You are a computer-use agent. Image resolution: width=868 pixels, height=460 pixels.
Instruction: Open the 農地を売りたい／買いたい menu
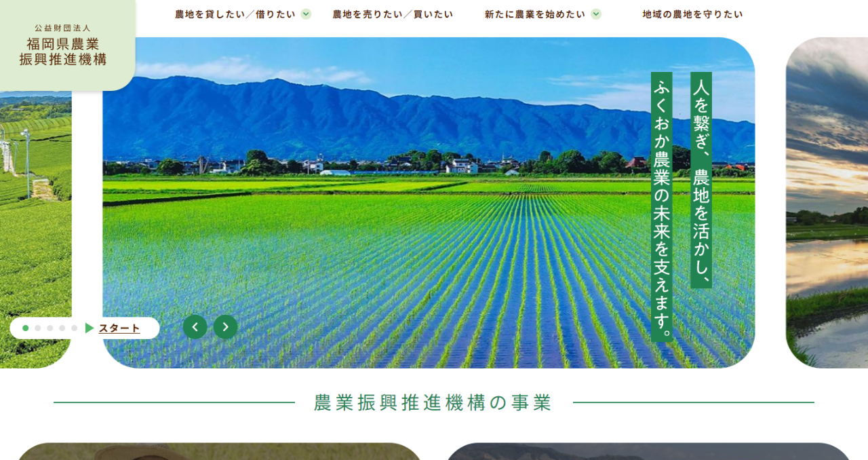click(x=393, y=14)
